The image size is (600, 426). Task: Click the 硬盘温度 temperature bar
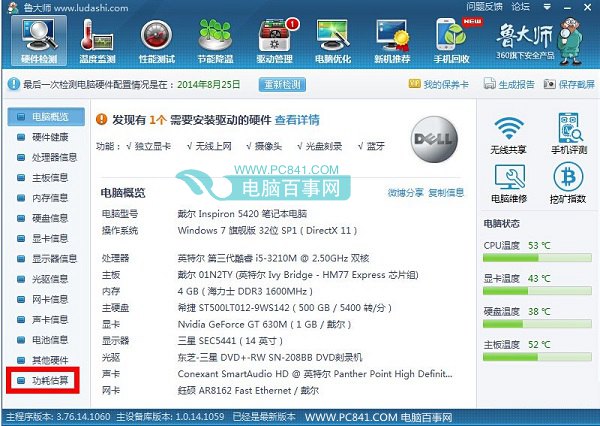pos(537,324)
